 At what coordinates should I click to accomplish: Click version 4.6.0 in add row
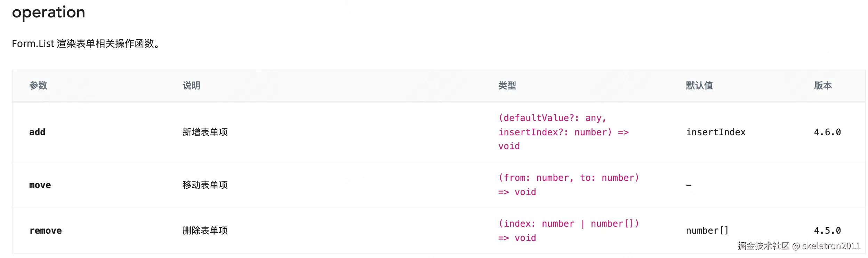click(827, 132)
